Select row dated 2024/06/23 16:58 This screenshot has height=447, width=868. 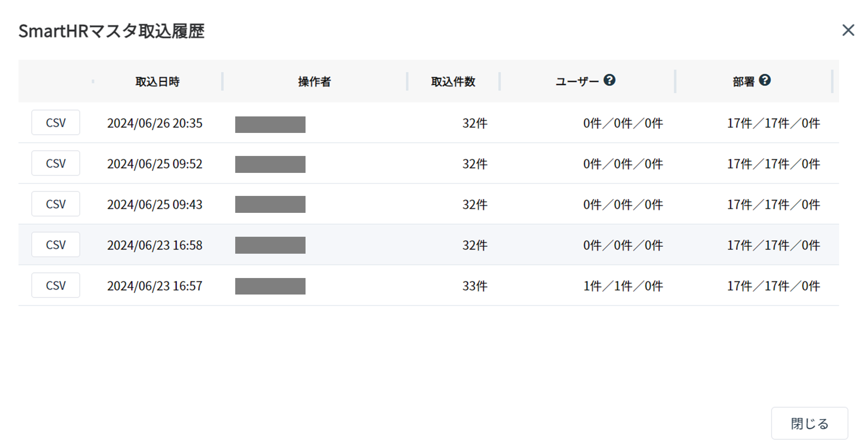coord(428,245)
